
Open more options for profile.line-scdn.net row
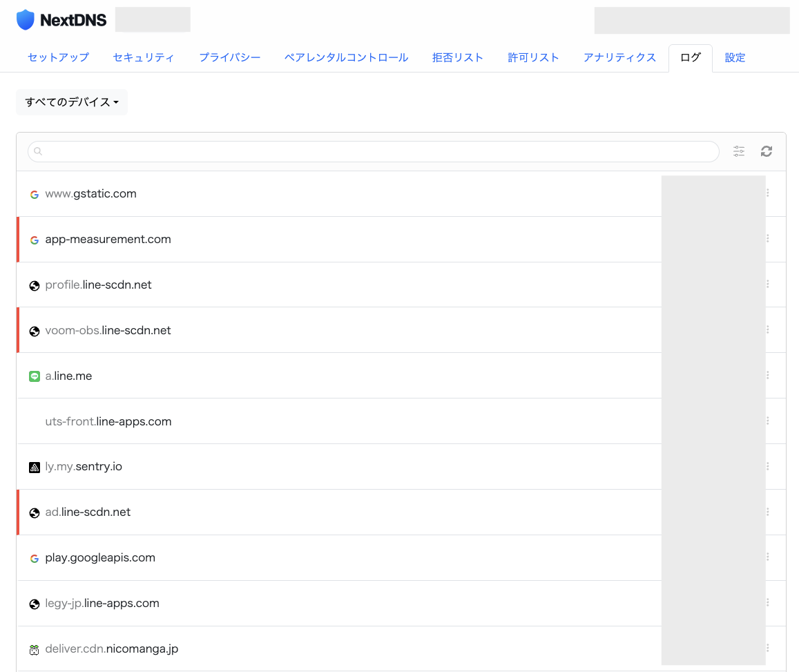(x=768, y=285)
